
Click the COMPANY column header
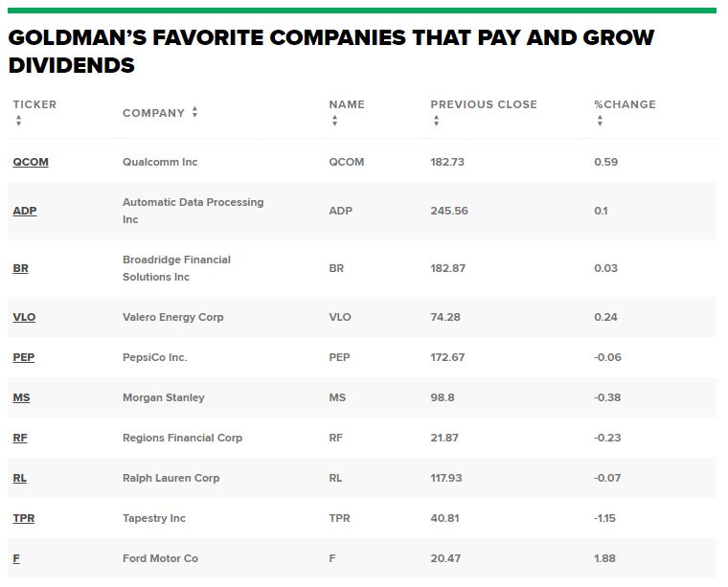click(x=153, y=113)
